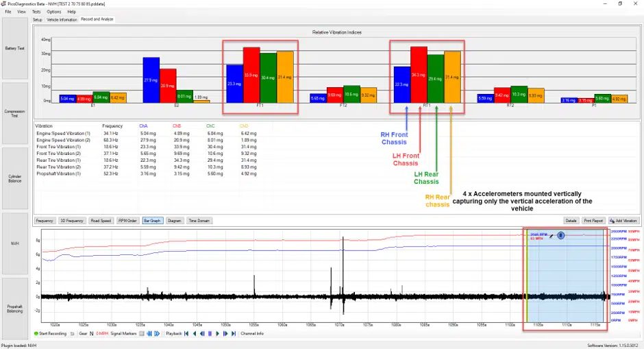
Task: Click the Frequency column header
Action: 112,126
